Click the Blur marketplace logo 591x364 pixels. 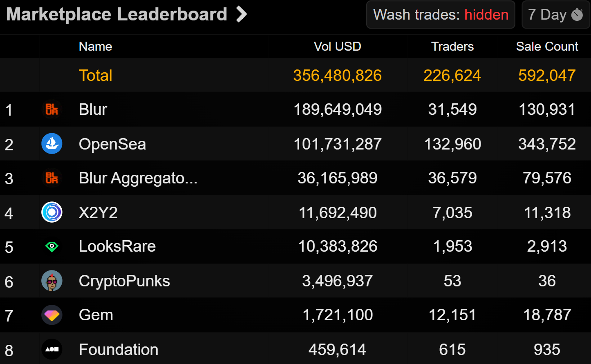(51, 109)
